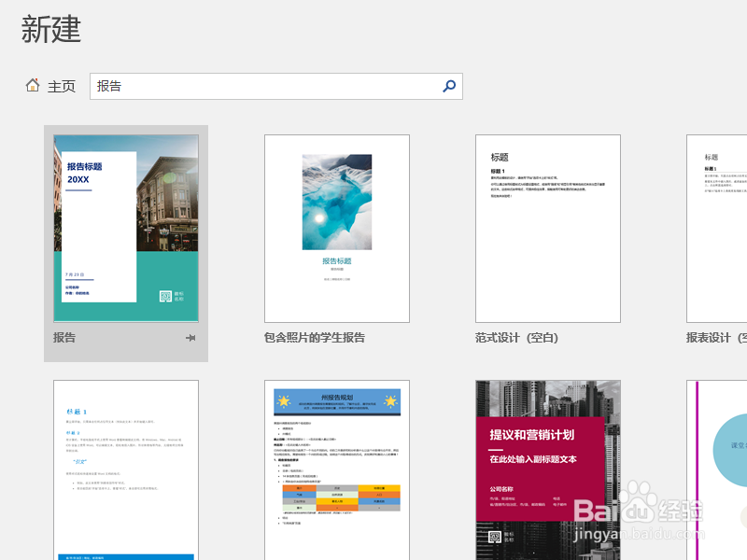Viewport: 747px width, 560px height.
Task: Click the search box containing 报告
Action: coord(275,86)
